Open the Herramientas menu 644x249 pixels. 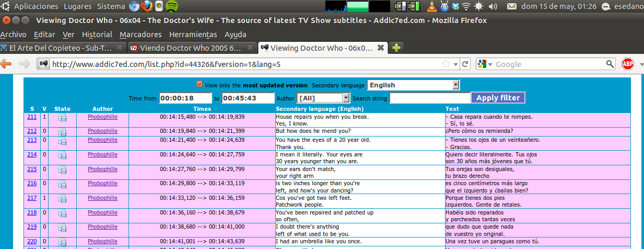point(193,35)
